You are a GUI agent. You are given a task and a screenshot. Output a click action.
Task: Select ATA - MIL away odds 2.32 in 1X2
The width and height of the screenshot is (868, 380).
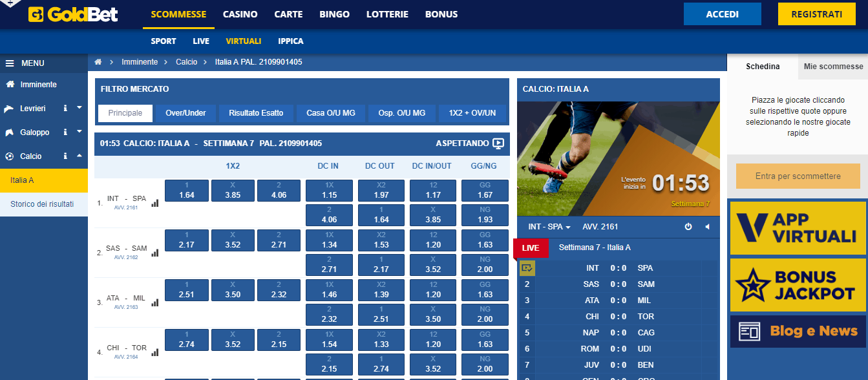click(x=279, y=290)
